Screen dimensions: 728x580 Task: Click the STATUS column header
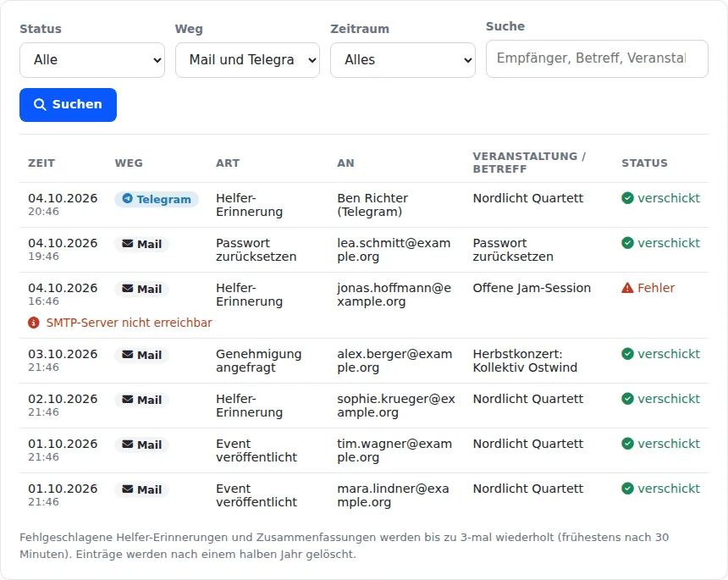(x=644, y=163)
